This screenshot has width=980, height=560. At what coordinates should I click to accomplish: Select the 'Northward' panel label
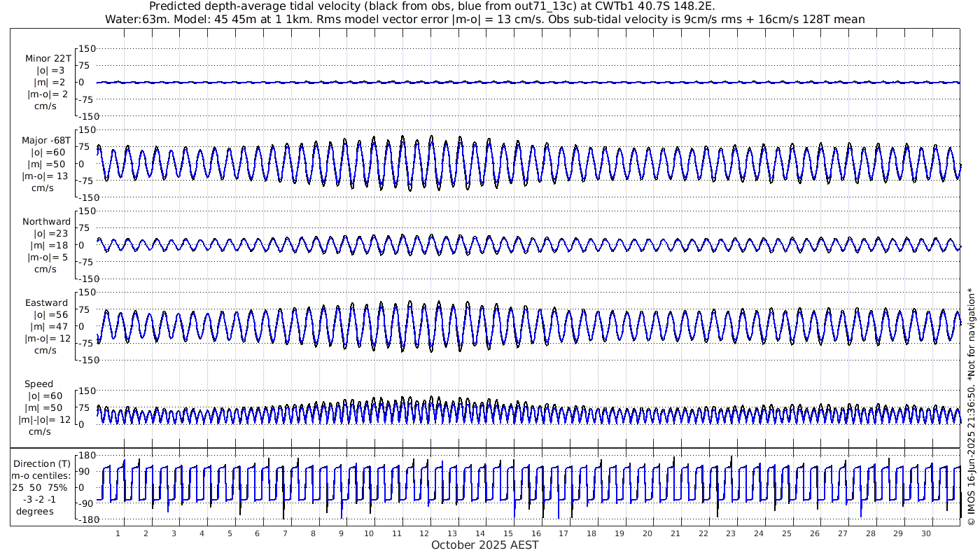click(46, 221)
